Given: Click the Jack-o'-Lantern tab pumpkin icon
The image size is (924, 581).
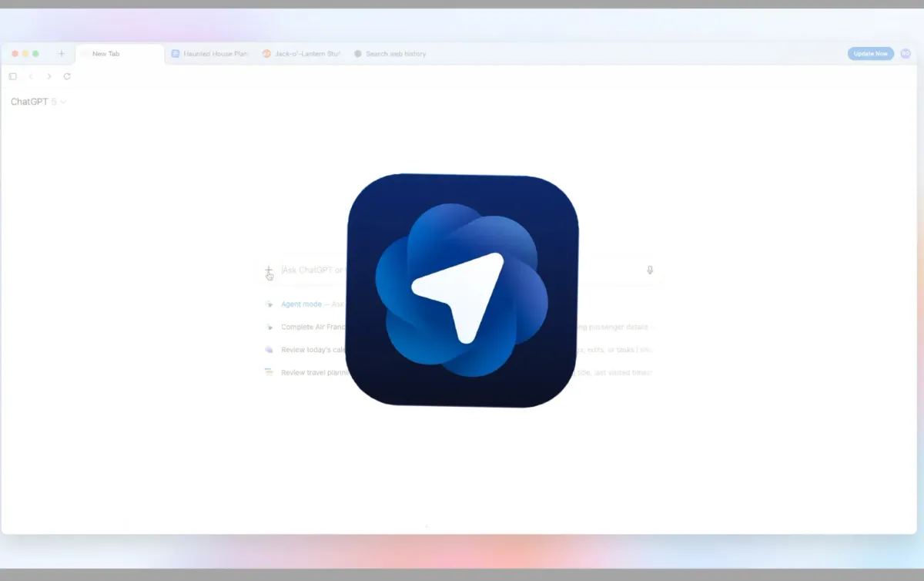Looking at the screenshot, I should click(x=266, y=53).
